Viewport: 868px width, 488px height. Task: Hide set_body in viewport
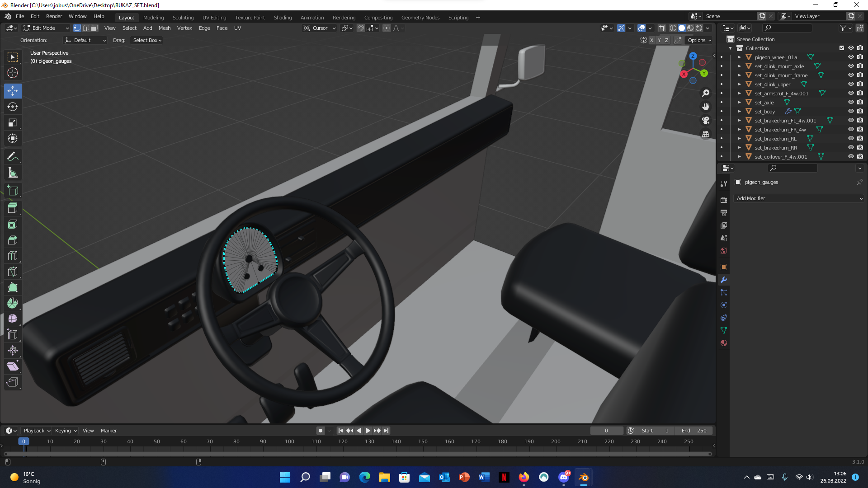850,111
